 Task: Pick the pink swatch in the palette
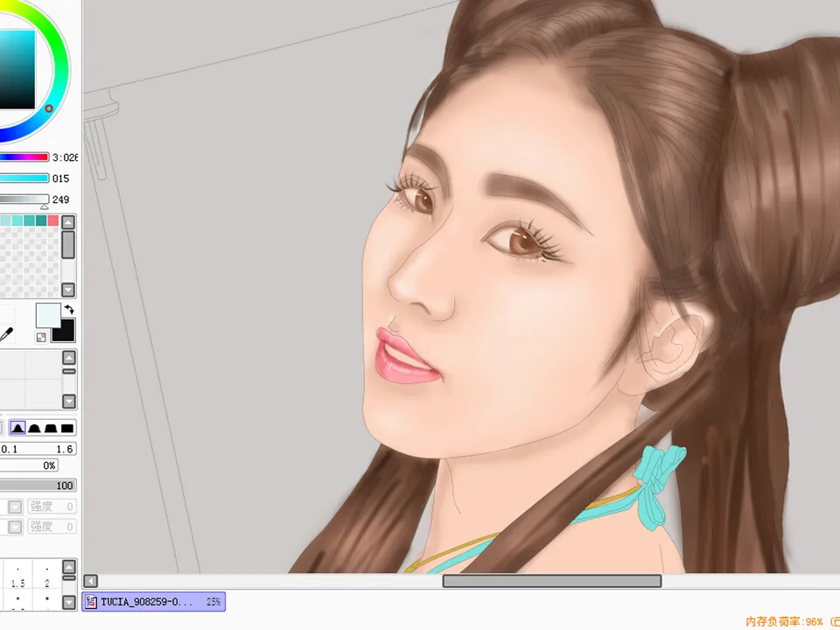coord(53,221)
